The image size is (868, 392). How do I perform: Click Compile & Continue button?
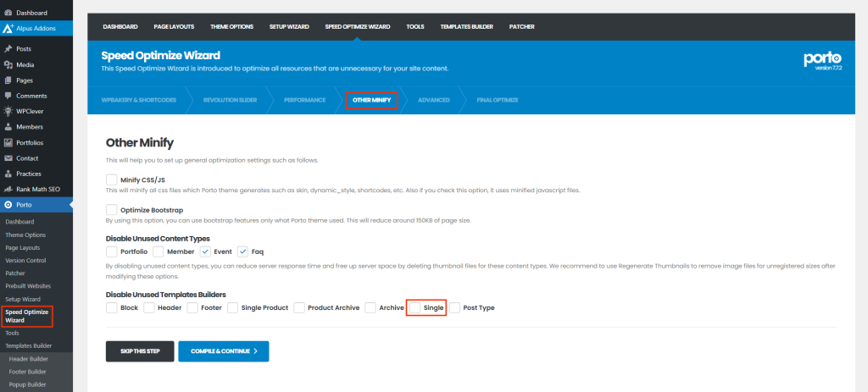(223, 351)
